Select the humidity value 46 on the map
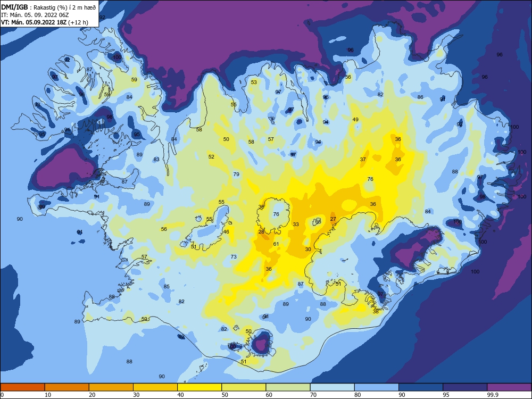Viewport: 532px width, 399px height. pyautogui.click(x=226, y=232)
